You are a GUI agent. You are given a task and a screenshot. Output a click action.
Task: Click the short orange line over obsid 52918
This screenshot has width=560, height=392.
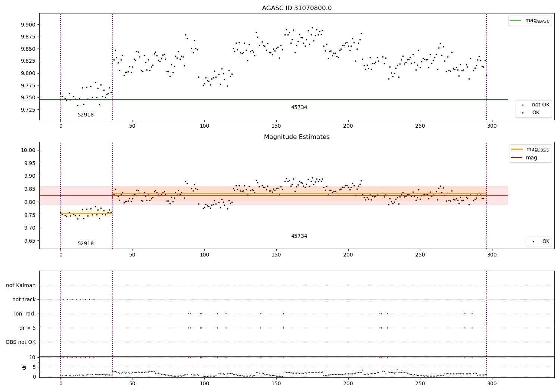[86, 213]
